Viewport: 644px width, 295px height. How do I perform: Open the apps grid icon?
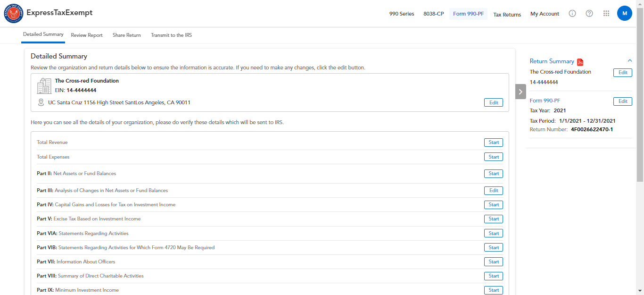tap(607, 14)
